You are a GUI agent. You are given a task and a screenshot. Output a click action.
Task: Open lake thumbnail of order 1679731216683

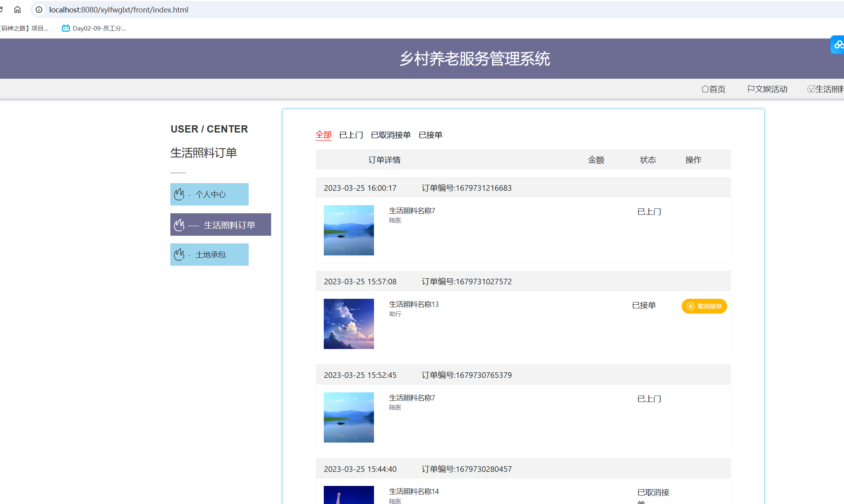349,230
